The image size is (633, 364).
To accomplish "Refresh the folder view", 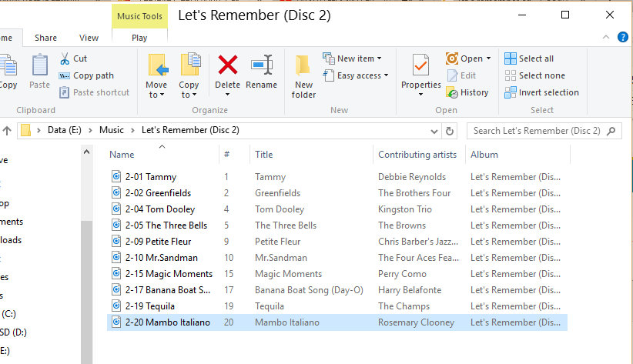I will (449, 131).
